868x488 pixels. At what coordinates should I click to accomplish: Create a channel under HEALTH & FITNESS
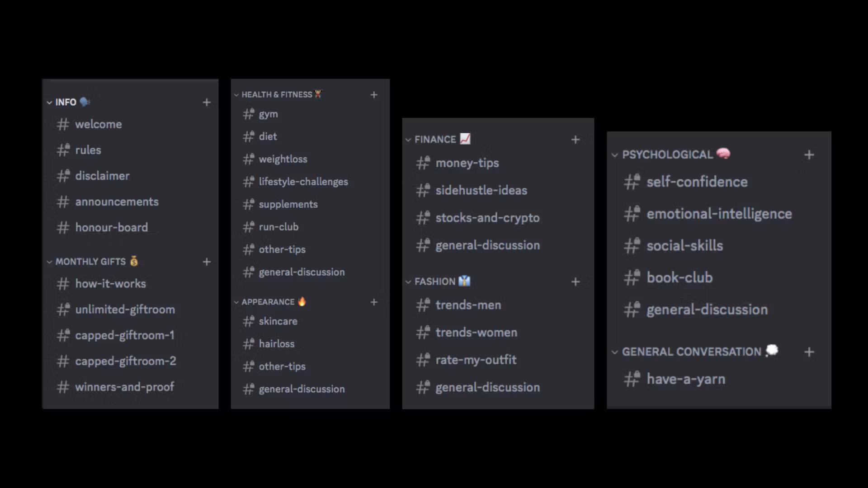coord(374,95)
